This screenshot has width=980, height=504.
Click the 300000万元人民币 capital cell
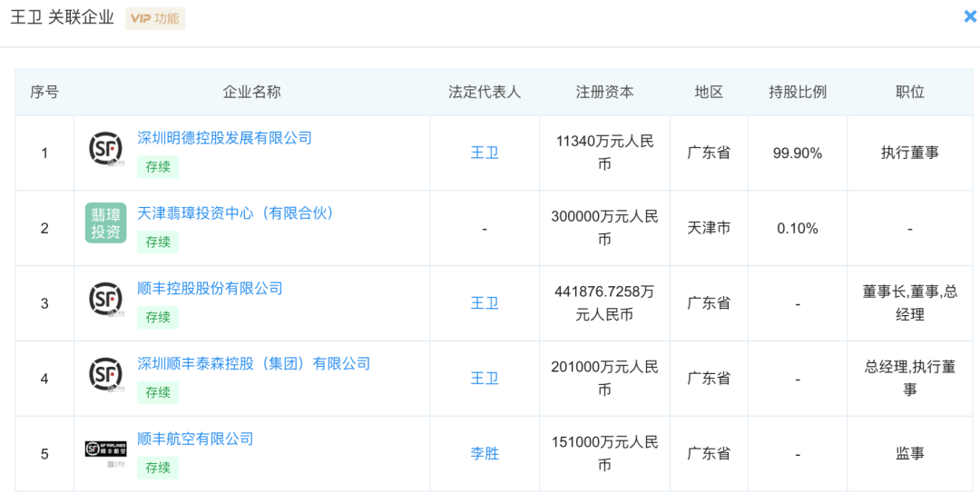pos(604,228)
